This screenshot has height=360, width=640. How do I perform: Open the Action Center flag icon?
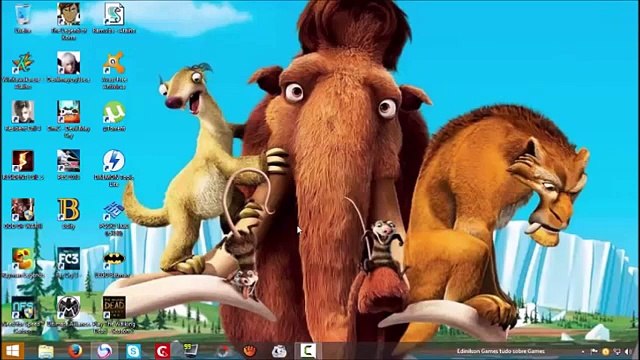[594, 351]
